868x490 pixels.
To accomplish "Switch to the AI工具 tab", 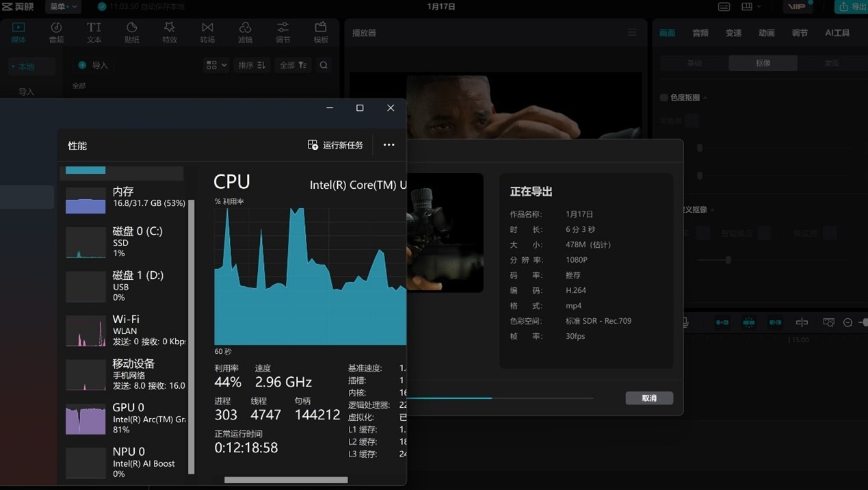I will (837, 33).
